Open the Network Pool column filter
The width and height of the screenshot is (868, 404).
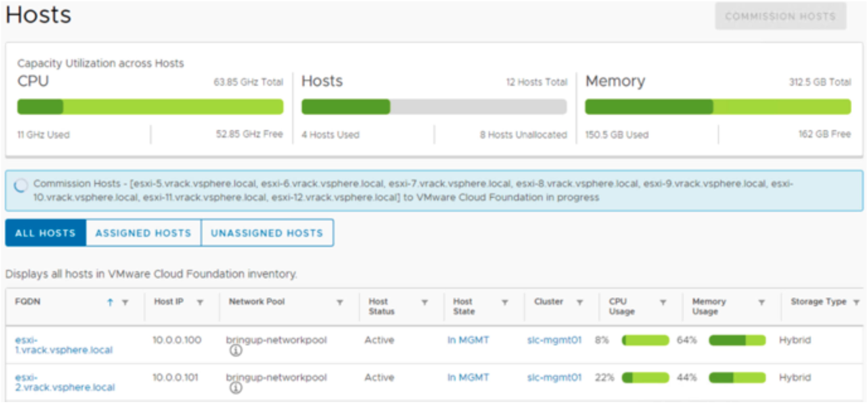(x=340, y=302)
